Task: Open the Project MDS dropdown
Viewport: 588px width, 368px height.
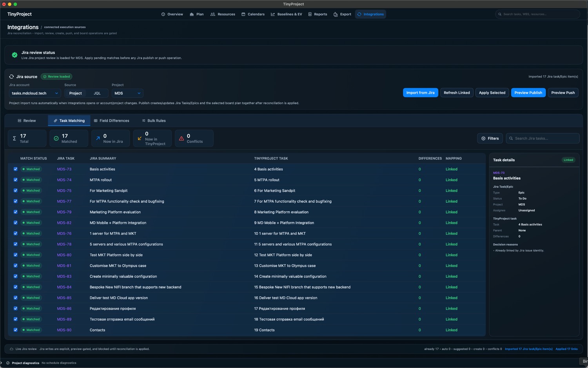Action: click(127, 93)
